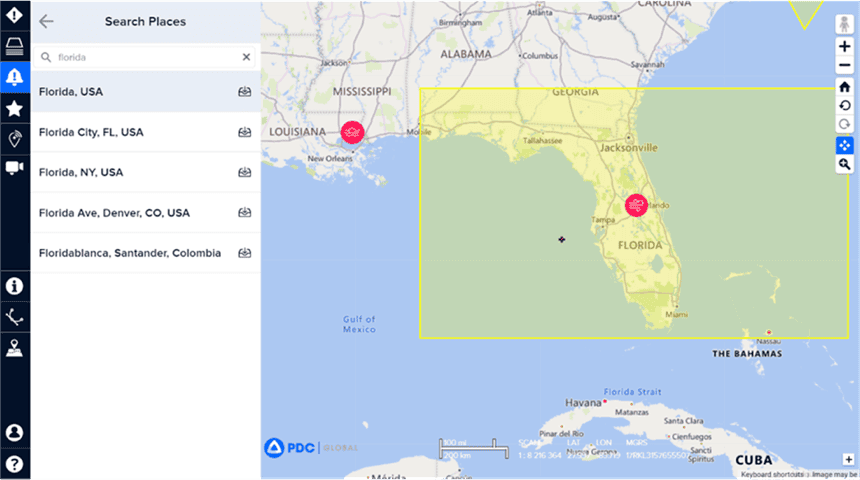Toggle the pan map tool

[x=844, y=145]
